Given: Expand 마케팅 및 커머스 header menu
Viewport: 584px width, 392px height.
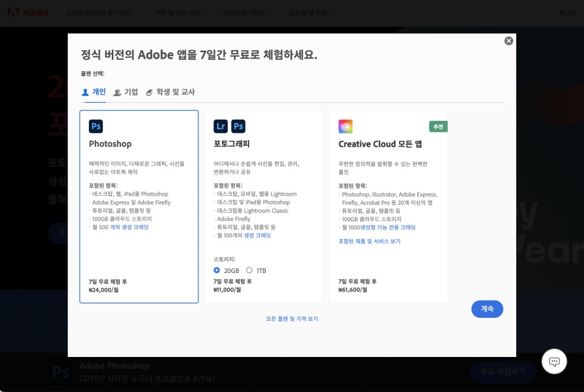Looking at the screenshot, I should point(247,13).
